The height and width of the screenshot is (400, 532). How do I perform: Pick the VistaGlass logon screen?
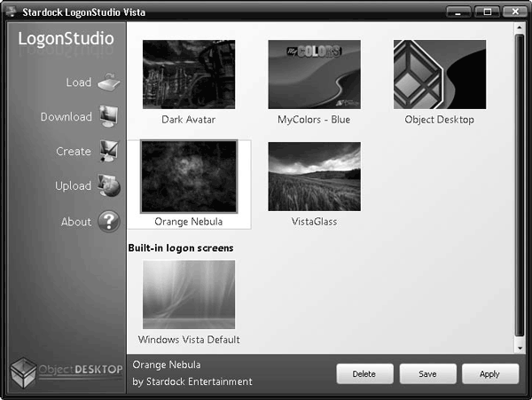click(x=314, y=176)
